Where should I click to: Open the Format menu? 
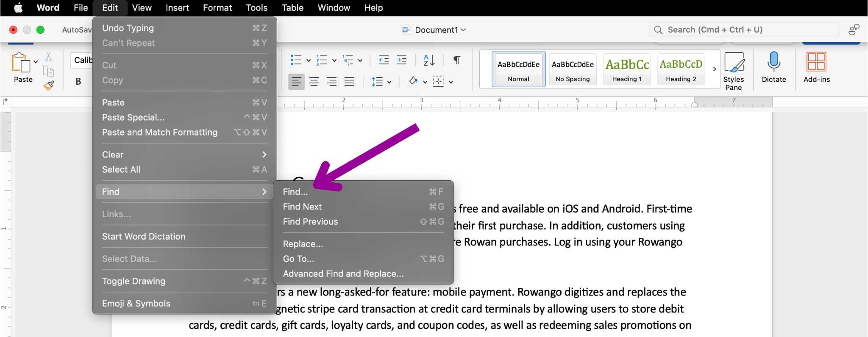tap(217, 8)
